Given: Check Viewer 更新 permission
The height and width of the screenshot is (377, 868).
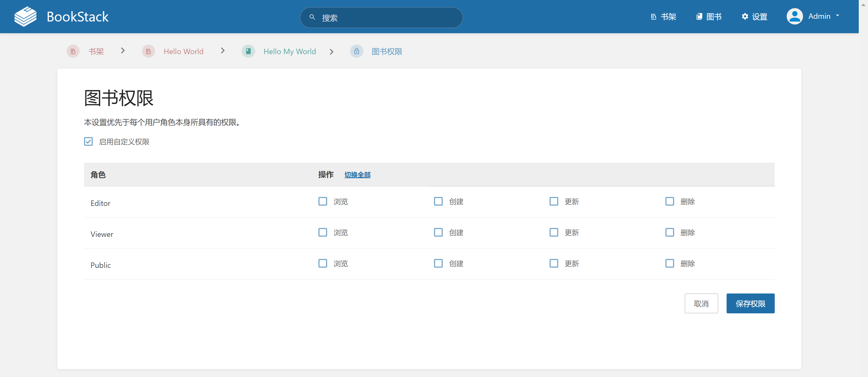Looking at the screenshot, I should click(554, 232).
